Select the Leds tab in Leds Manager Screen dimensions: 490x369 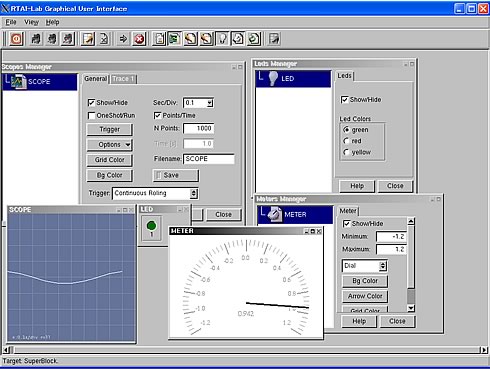pyautogui.click(x=344, y=76)
